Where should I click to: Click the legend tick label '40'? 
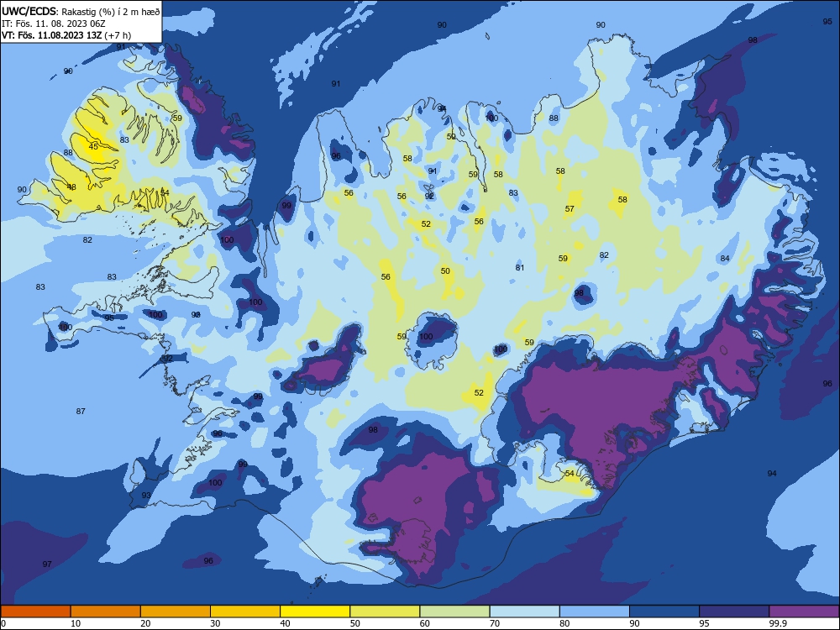pyautogui.click(x=285, y=623)
